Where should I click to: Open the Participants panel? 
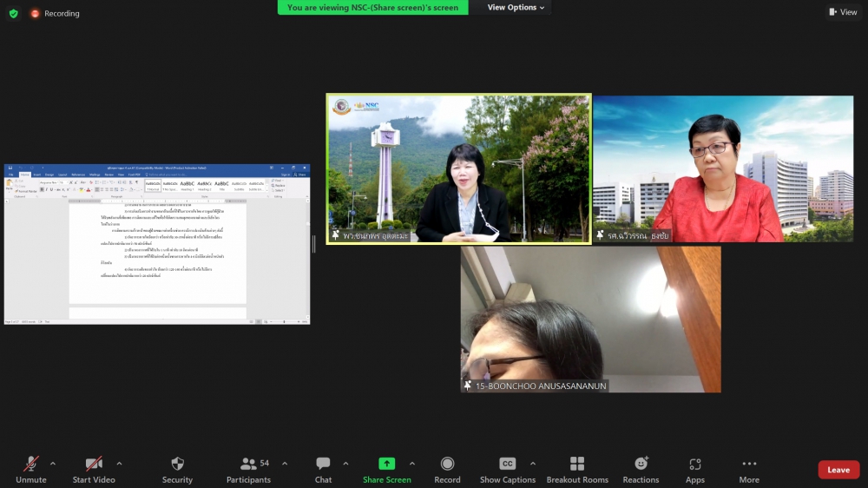(x=248, y=465)
